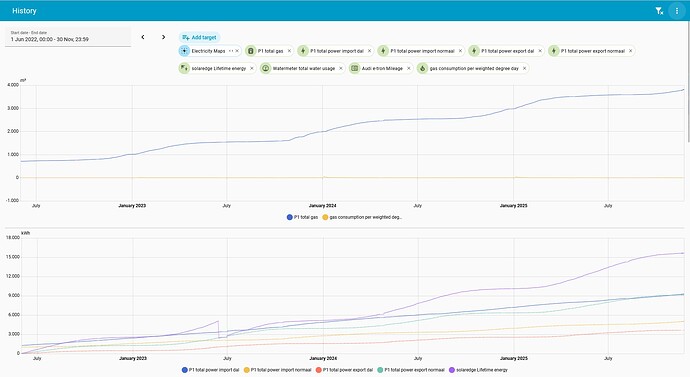Toggle P1 total gas series in legend
Image resolution: width=690 pixels, height=377 pixels.
coord(302,217)
